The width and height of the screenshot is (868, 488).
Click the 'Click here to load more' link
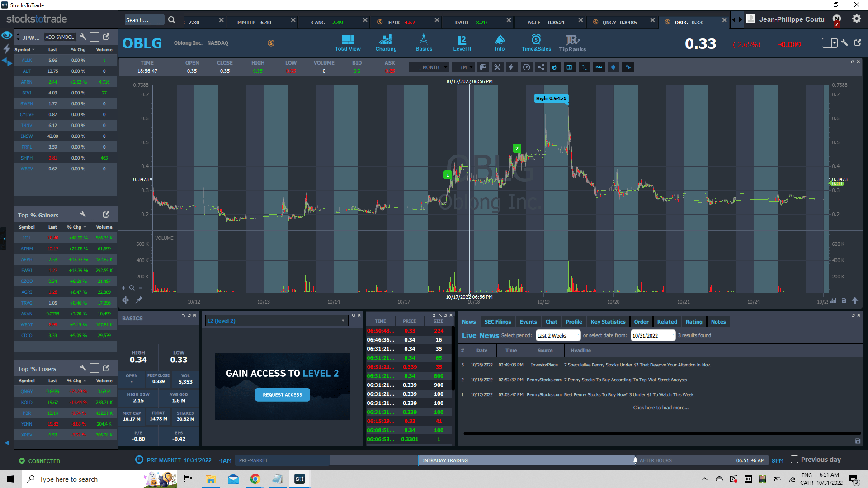point(660,408)
